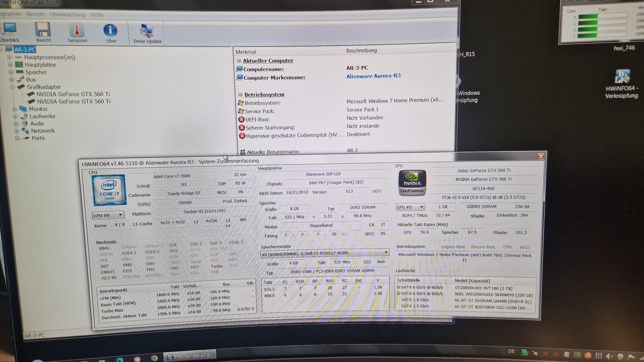Viewport: 644px width, 362px height.
Task: Open the Hilfe menu
Action: coord(97,15)
